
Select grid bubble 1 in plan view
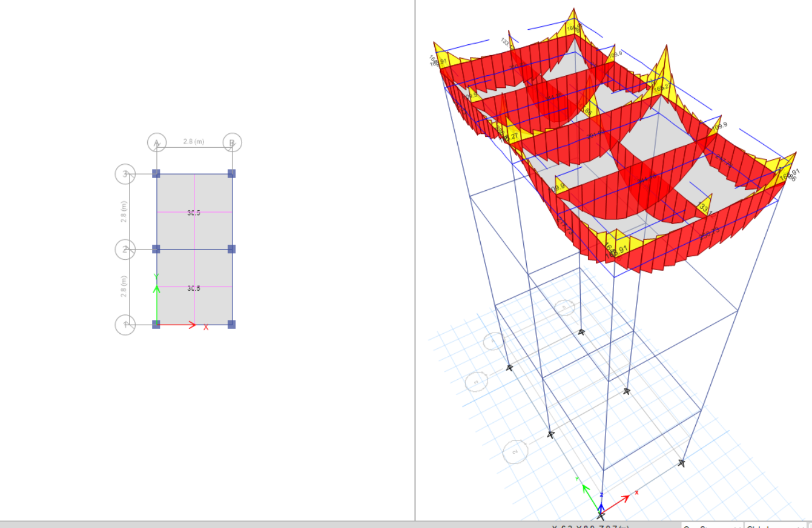pyautogui.click(x=125, y=325)
